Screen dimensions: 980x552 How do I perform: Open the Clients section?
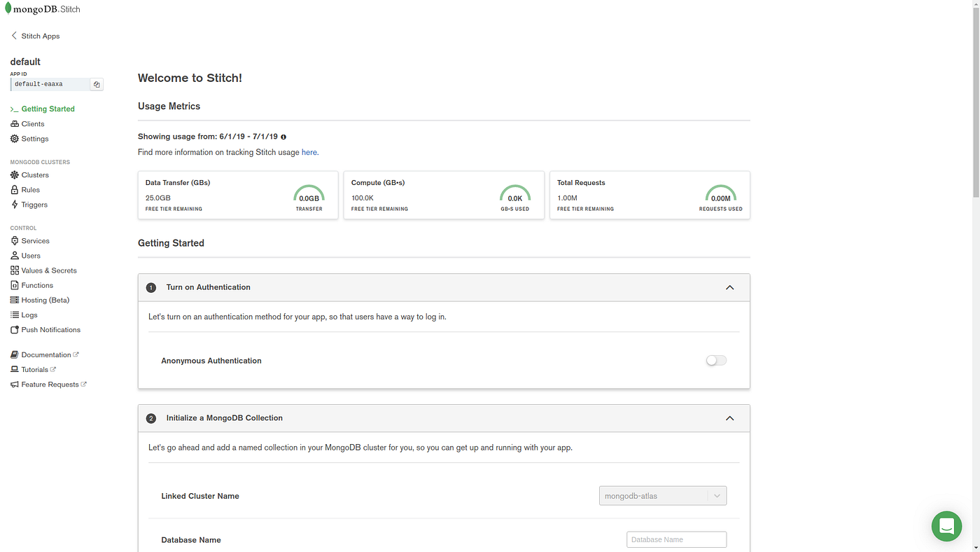[x=31, y=123]
